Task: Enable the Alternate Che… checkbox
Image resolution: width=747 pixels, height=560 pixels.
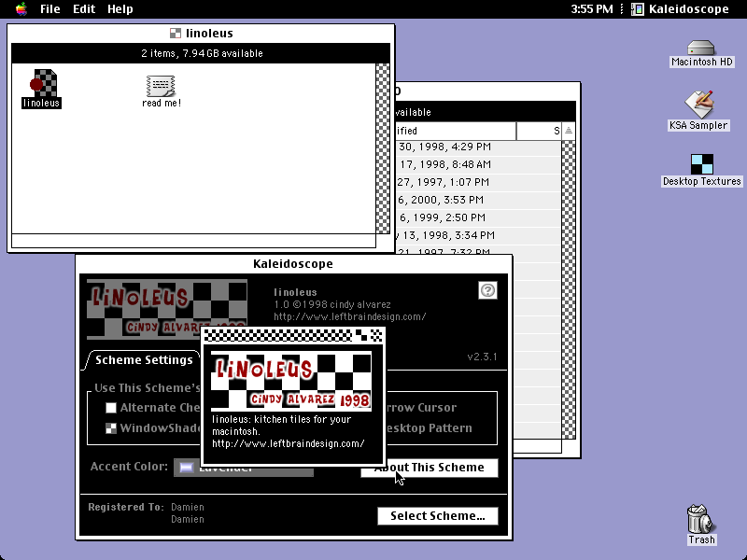Action: click(111, 408)
